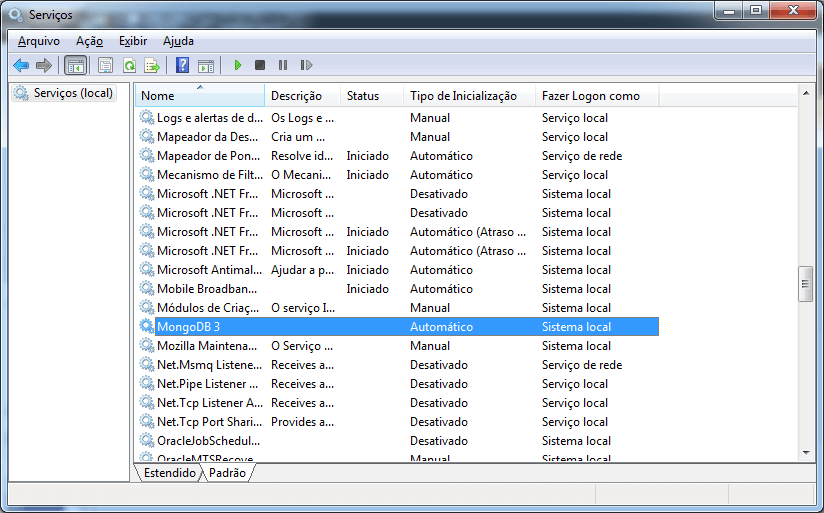Click the Forward arrow toolbar icon
This screenshot has width=824, height=513.
pyautogui.click(x=44, y=66)
